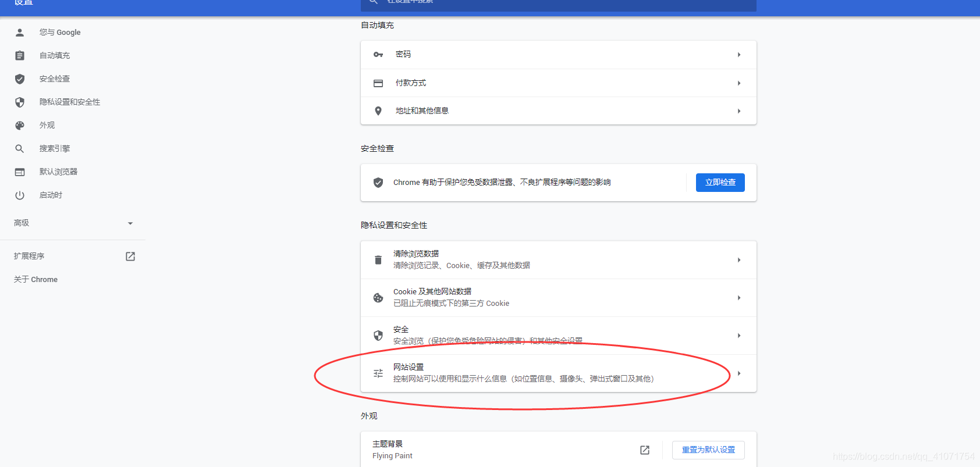Click the credit card icon in 付款方式 row
Viewport: 980px width, 467px height.
pos(378,83)
